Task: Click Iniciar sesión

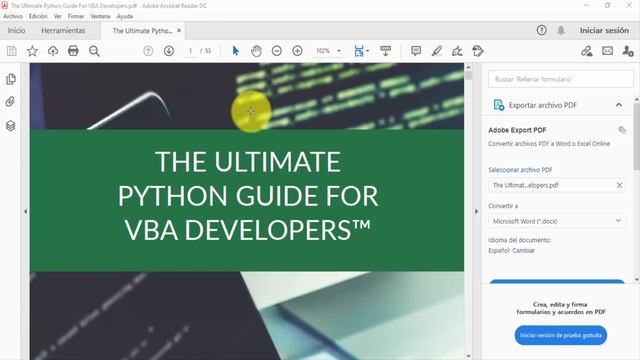Action: coord(604,31)
